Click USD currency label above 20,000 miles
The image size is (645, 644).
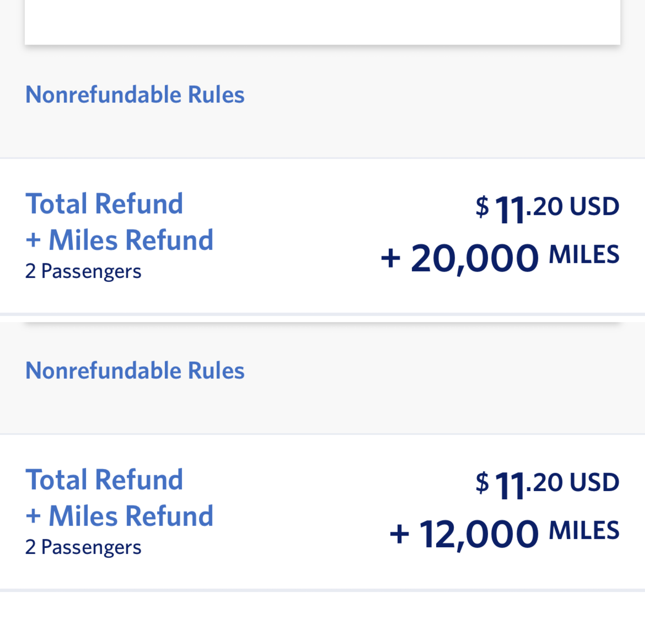coord(594,206)
